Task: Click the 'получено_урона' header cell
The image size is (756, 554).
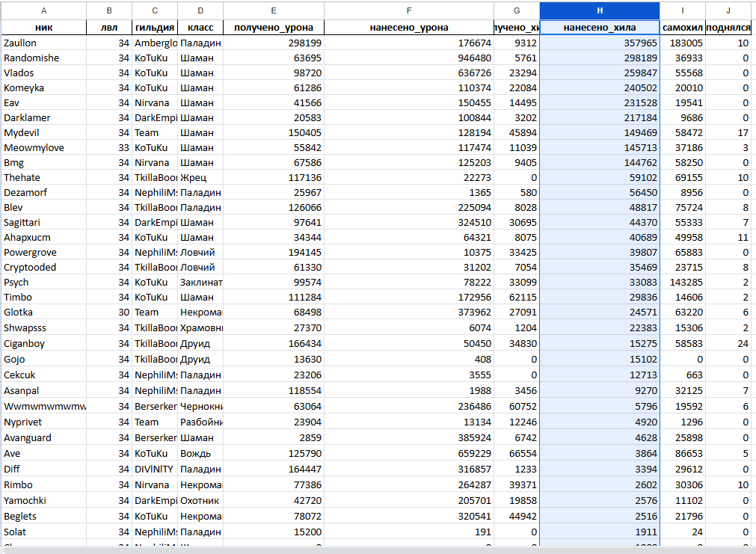Action: click(x=274, y=28)
